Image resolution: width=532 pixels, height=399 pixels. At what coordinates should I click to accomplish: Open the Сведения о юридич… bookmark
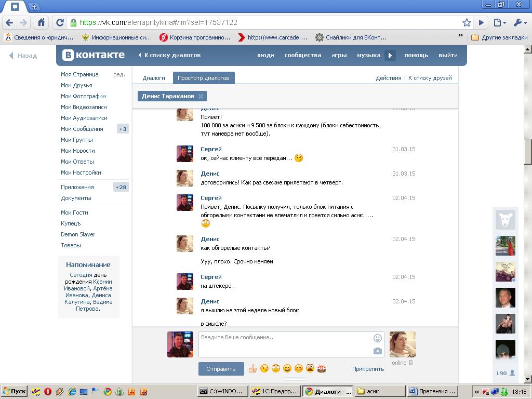coord(39,37)
